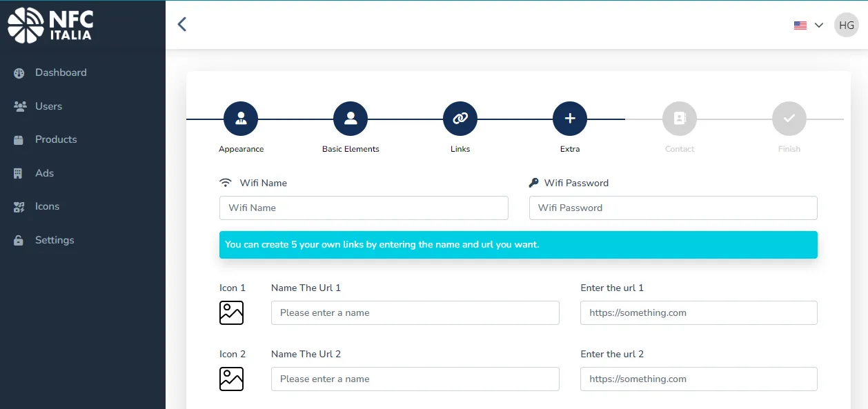Click the NFC Italia logo
The width and height of the screenshot is (868, 409).
[50, 25]
